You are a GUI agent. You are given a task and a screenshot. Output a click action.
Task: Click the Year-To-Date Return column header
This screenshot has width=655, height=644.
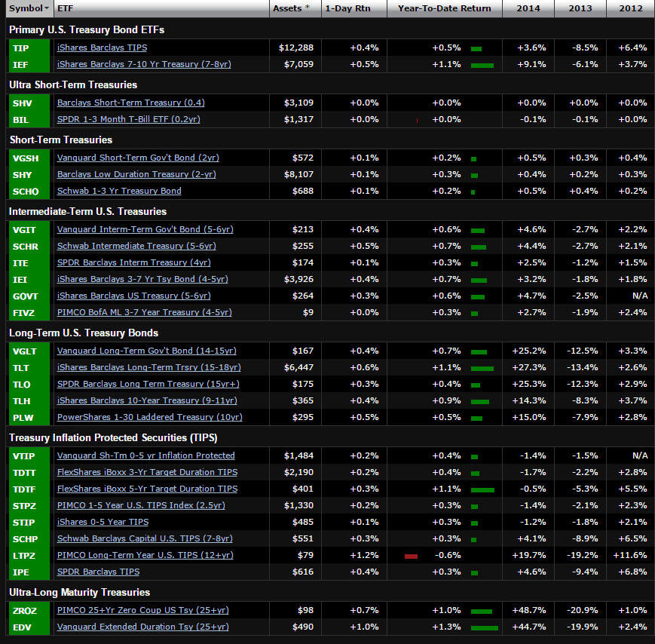tap(444, 8)
